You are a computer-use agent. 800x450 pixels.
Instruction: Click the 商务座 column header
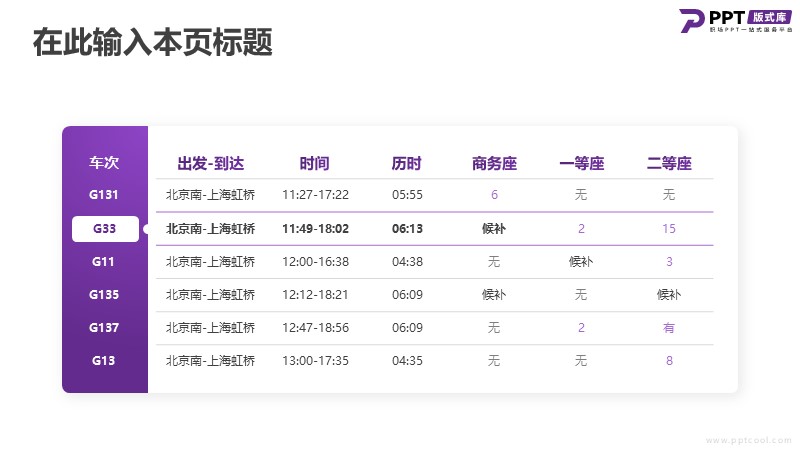494,164
